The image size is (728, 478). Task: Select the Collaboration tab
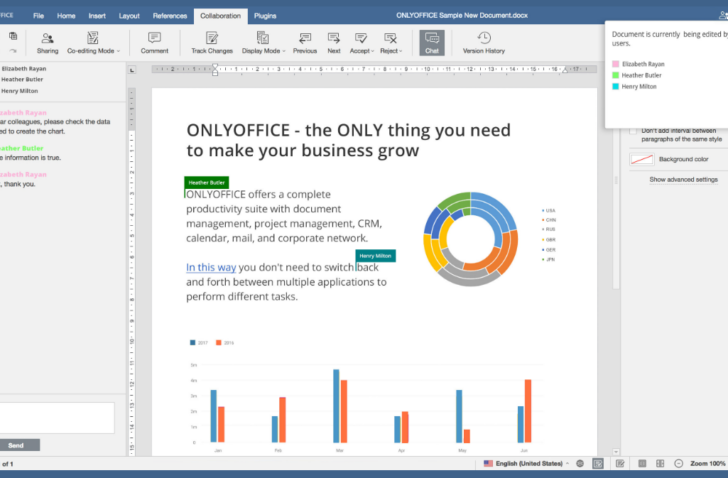221,16
